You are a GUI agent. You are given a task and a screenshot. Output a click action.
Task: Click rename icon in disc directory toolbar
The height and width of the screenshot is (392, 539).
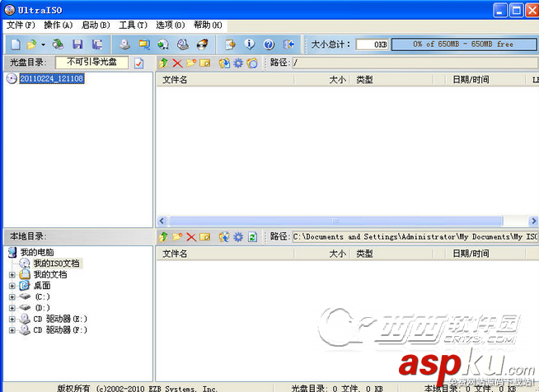(205, 63)
